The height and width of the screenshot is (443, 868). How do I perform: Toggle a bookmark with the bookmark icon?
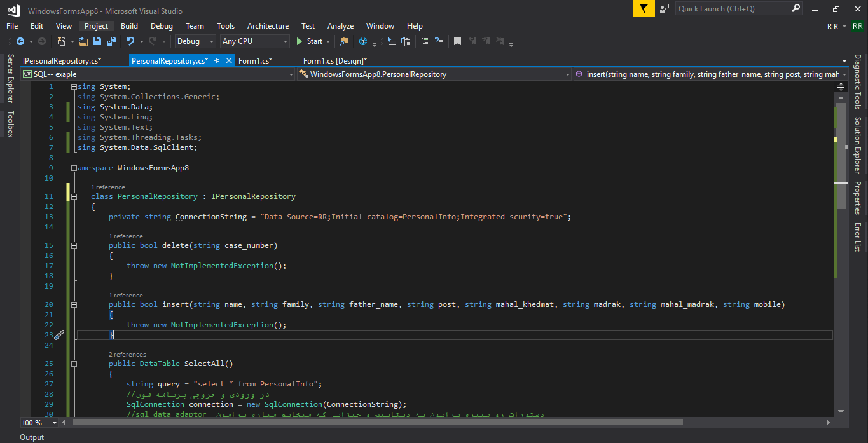457,41
